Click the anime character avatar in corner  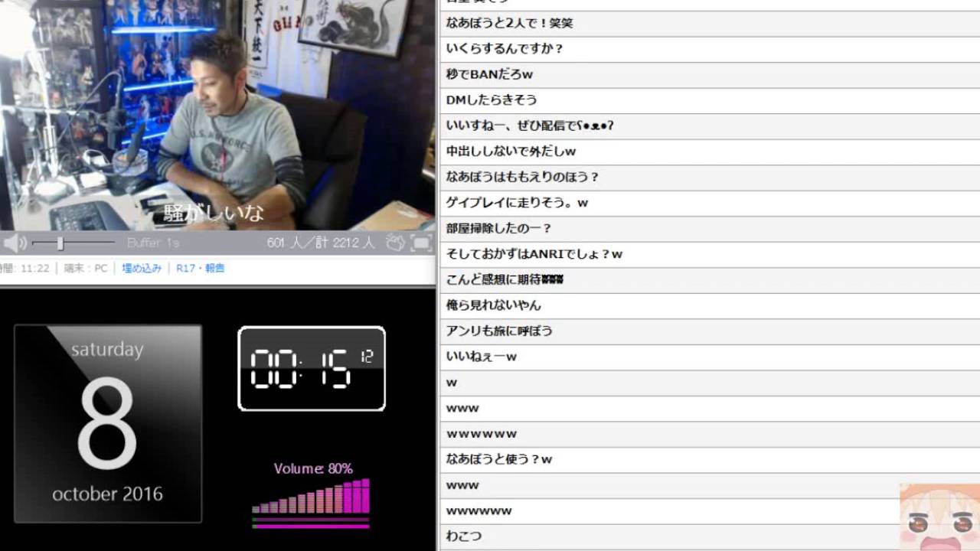tap(939, 517)
